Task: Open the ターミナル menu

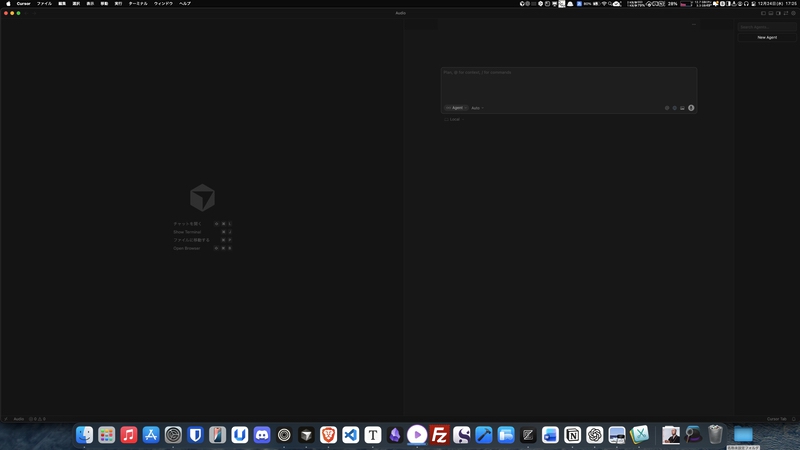Action: pyautogui.click(x=138, y=4)
